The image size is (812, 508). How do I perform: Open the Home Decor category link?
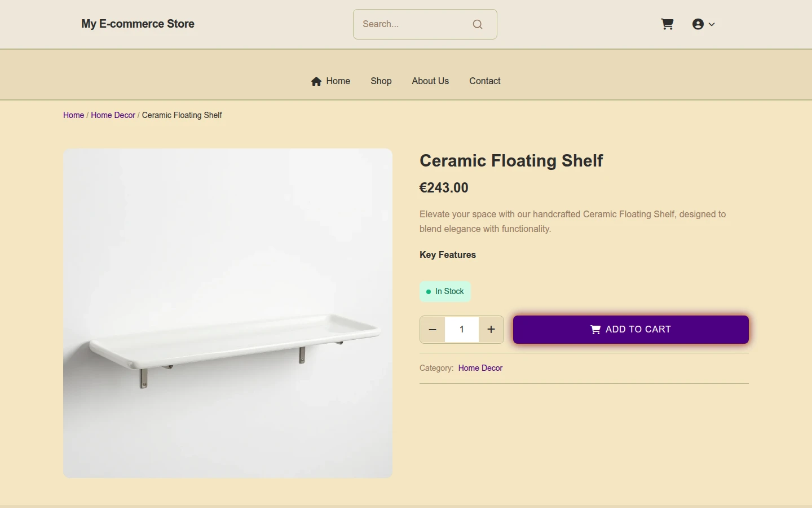pos(480,368)
